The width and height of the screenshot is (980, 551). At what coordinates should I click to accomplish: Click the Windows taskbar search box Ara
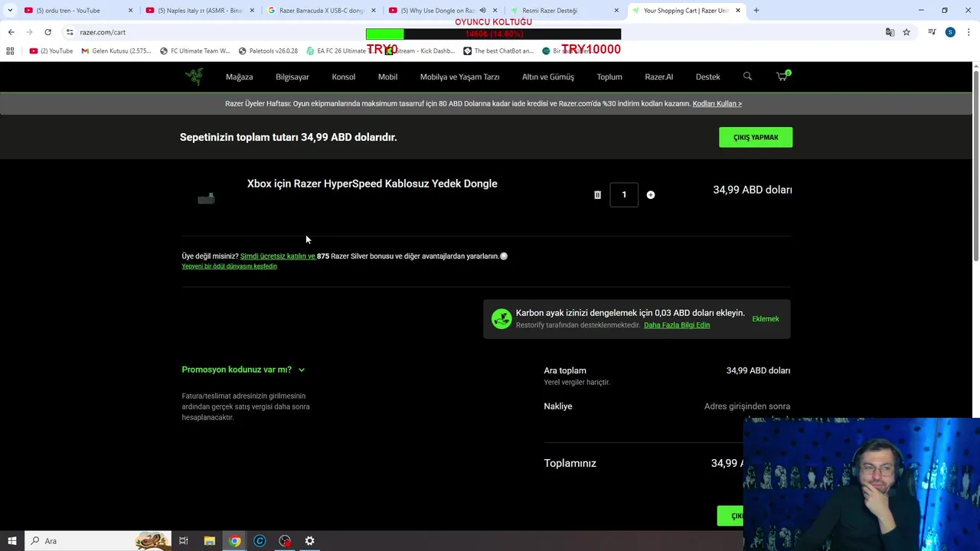pos(98,541)
